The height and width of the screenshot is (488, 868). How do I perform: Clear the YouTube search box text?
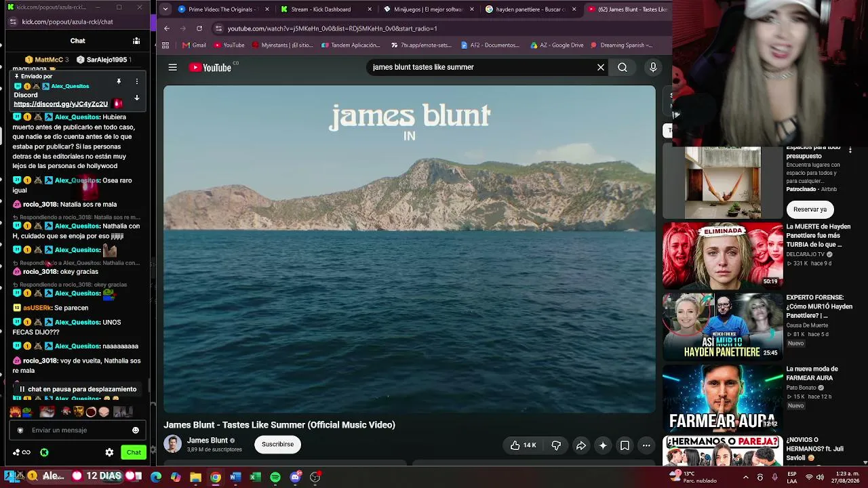click(600, 67)
